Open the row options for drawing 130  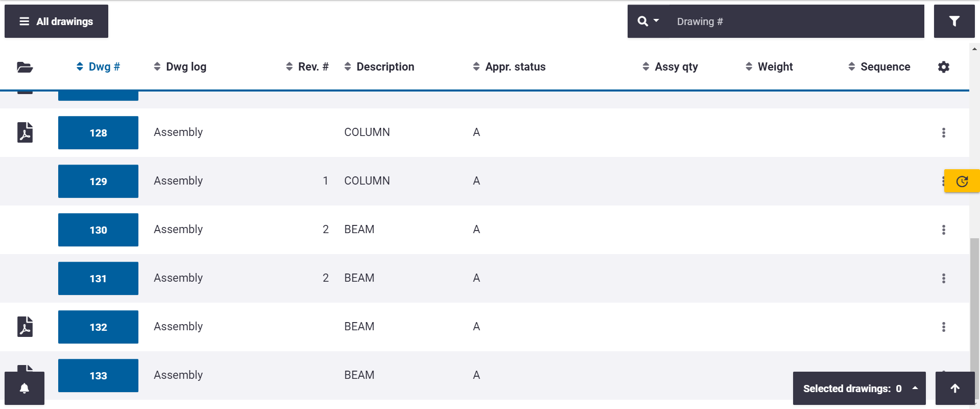pos(943,230)
